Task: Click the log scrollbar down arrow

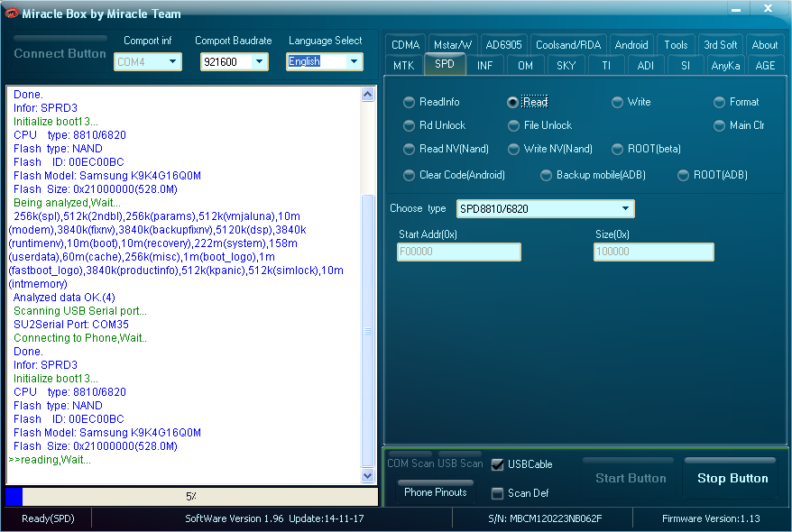Action: [368, 475]
